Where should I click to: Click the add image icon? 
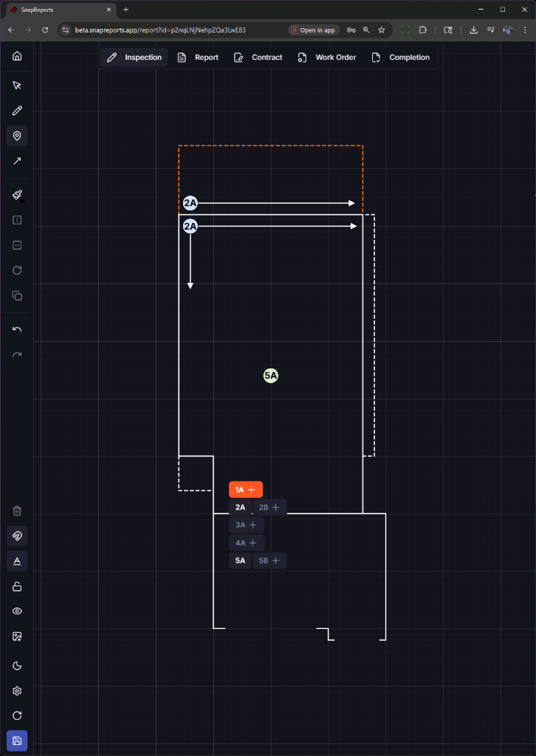coord(17,636)
